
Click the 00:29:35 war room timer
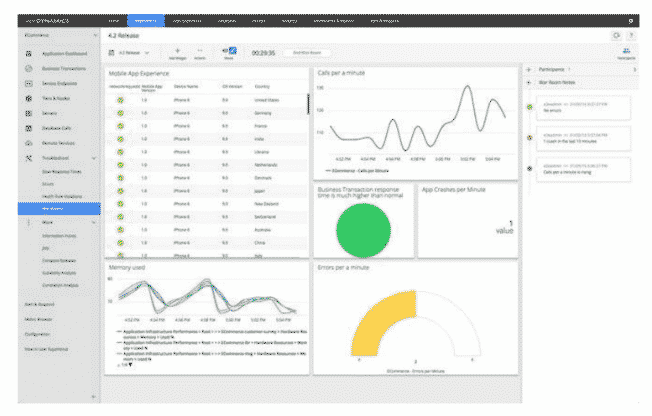click(263, 53)
